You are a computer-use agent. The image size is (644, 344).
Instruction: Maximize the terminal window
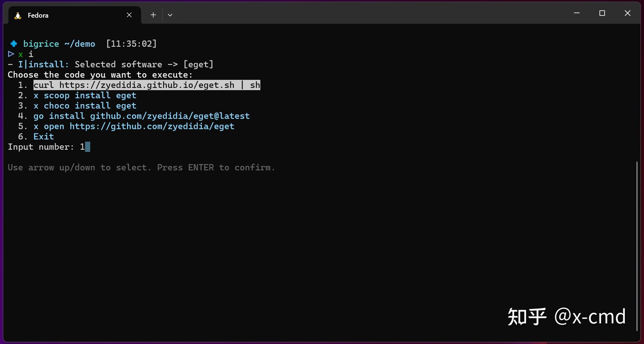coord(602,13)
